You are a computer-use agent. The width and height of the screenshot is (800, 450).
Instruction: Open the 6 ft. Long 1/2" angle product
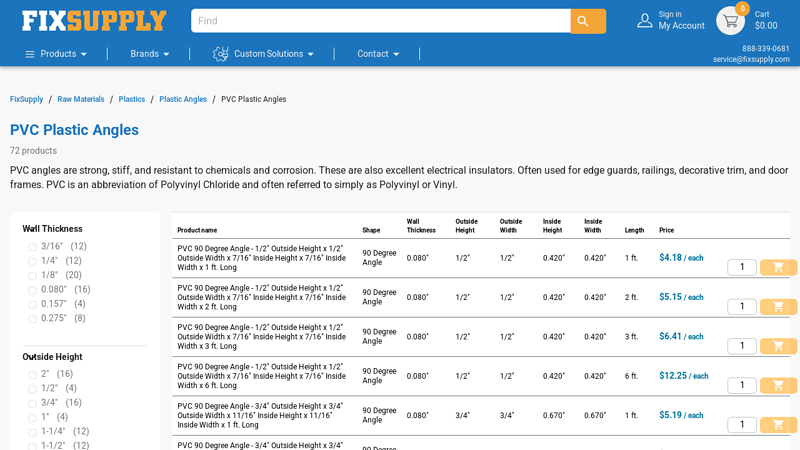click(x=261, y=376)
